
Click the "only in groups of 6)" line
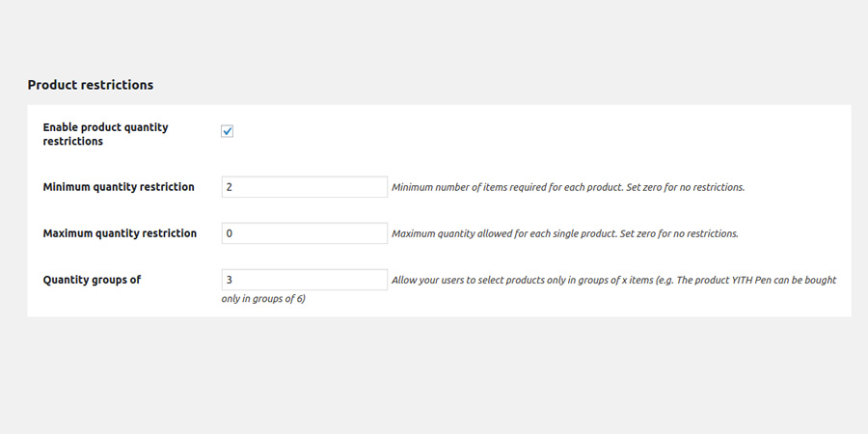tap(263, 299)
